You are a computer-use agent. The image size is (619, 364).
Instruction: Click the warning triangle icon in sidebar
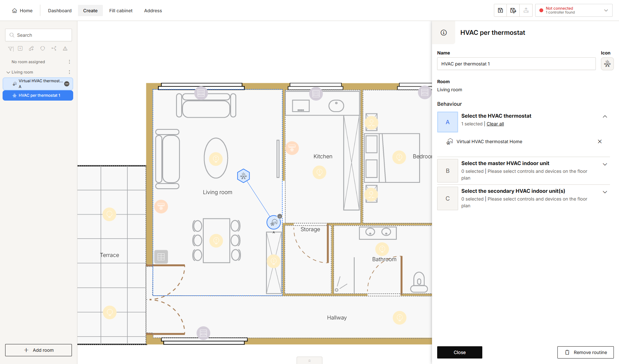click(65, 48)
